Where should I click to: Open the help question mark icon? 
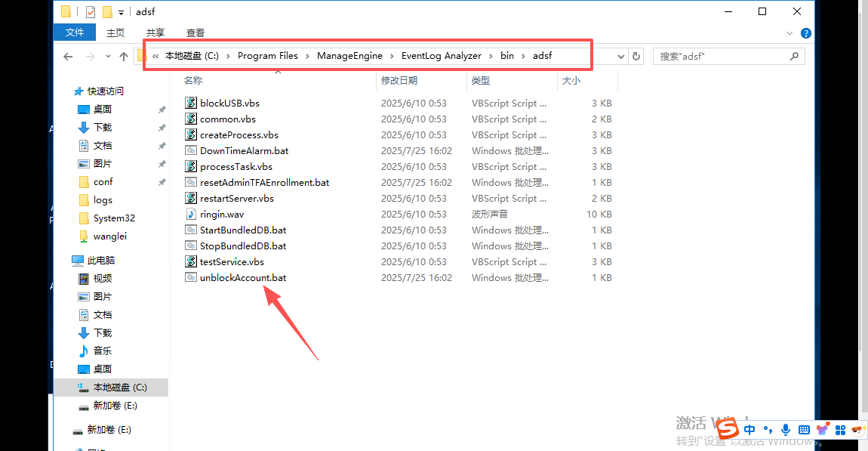[x=806, y=33]
